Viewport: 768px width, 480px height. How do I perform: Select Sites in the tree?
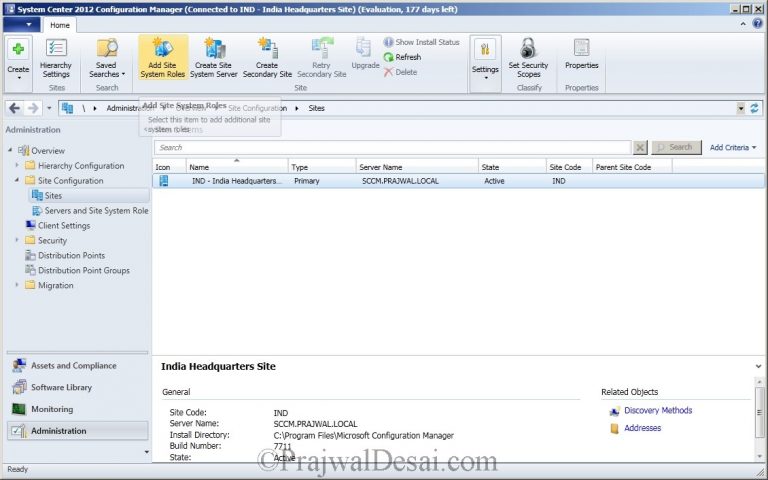[53, 195]
